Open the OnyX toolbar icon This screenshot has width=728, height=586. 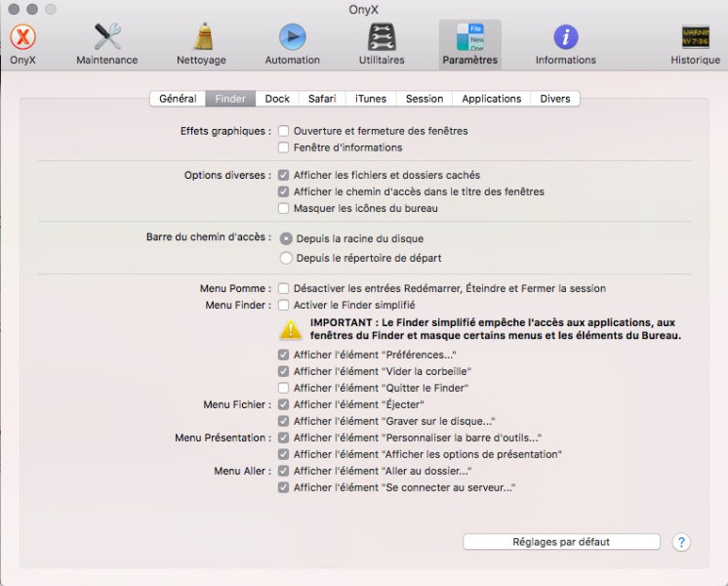(x=23, y=38)
